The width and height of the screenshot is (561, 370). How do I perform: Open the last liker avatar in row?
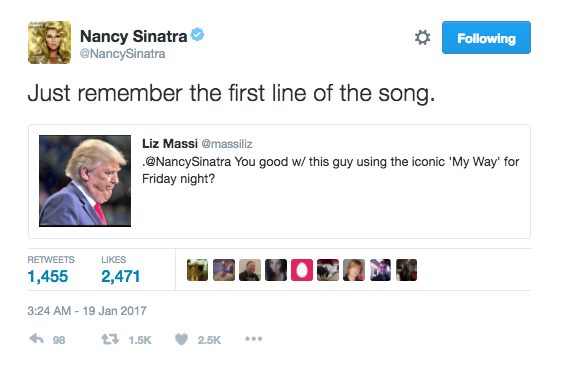[406, 270]
